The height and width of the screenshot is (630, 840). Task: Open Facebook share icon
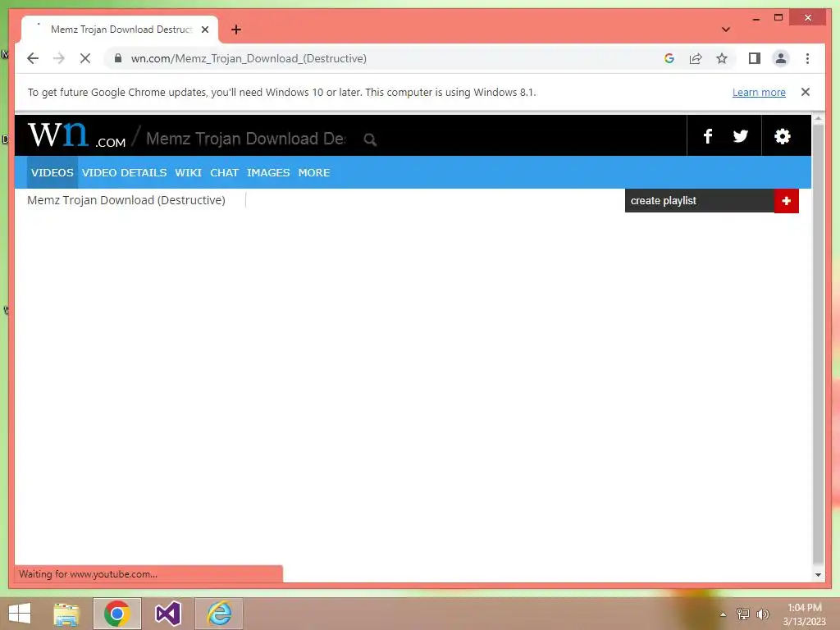tap(708, 136)
